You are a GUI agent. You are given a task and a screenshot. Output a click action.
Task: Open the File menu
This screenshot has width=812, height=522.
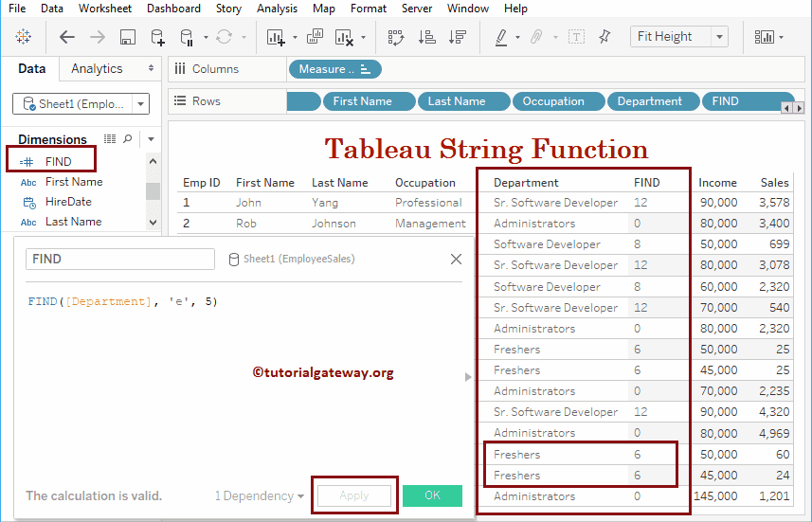17,9
